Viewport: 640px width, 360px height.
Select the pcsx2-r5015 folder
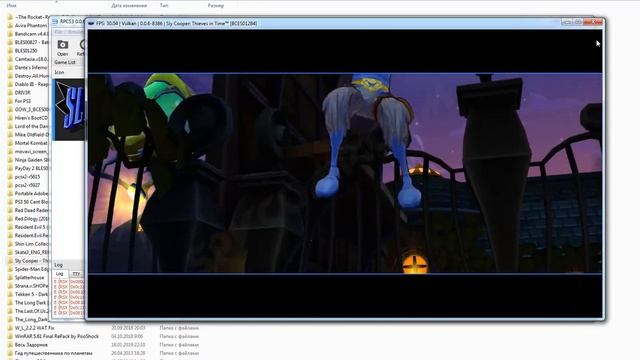pos(27,177)
